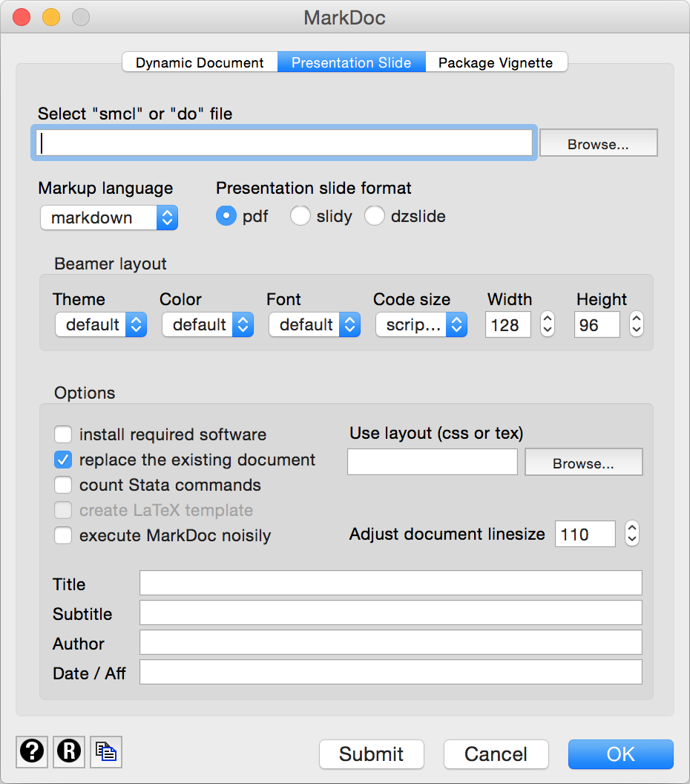Confirm with the OK button

coord(621,754)
